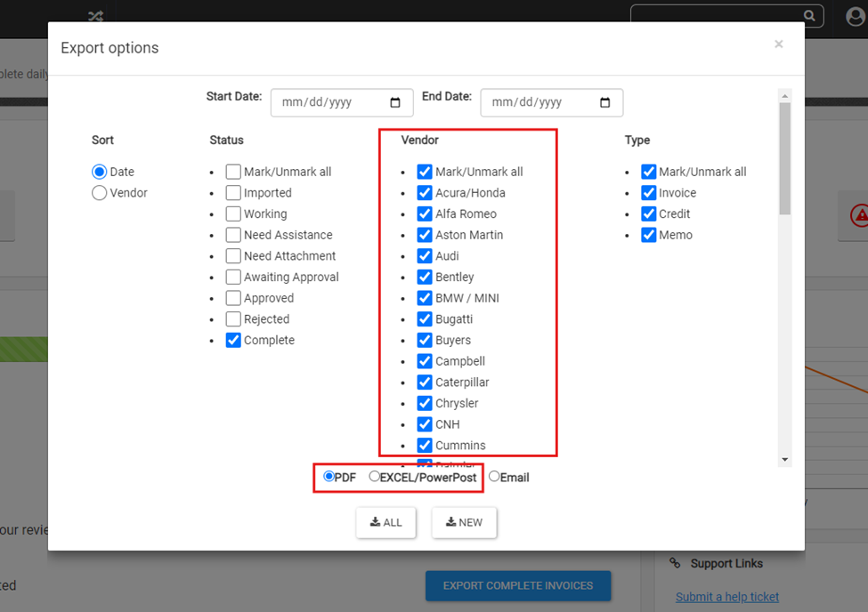The width and height of the screenshot is (868, 612).
Task: Uncheck the Audi vendor checkbox
Action: pos(425,255)
